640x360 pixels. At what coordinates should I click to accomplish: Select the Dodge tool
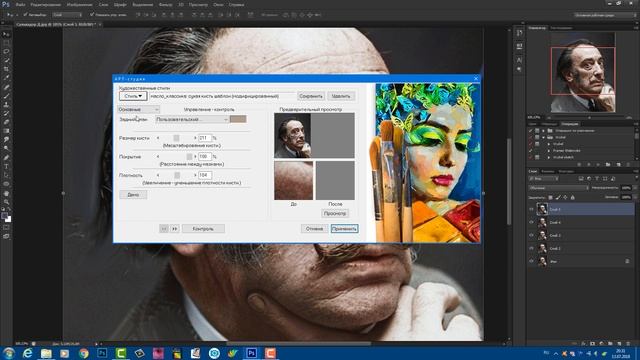click(x=6, y=149)
